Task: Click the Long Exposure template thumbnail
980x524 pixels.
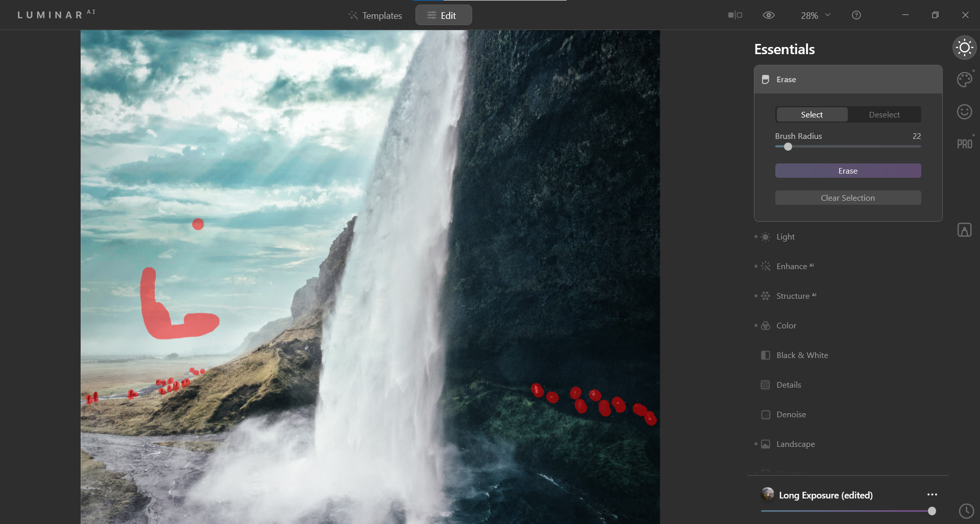Action: point(767,494)
